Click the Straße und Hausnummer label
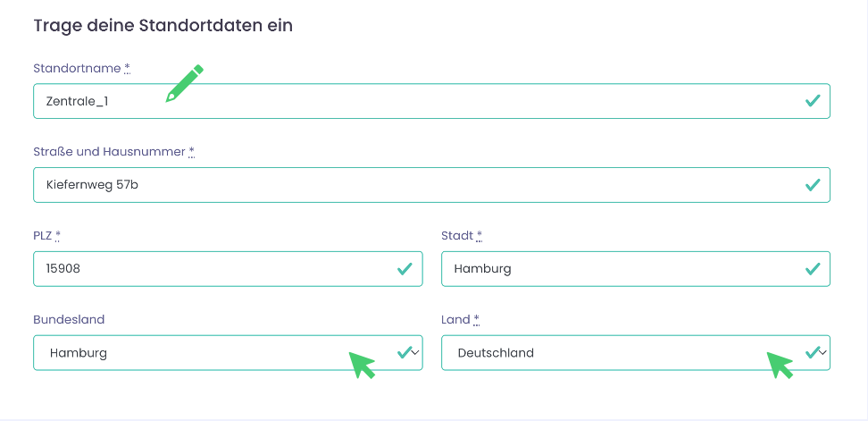 (x=109, y=152)
